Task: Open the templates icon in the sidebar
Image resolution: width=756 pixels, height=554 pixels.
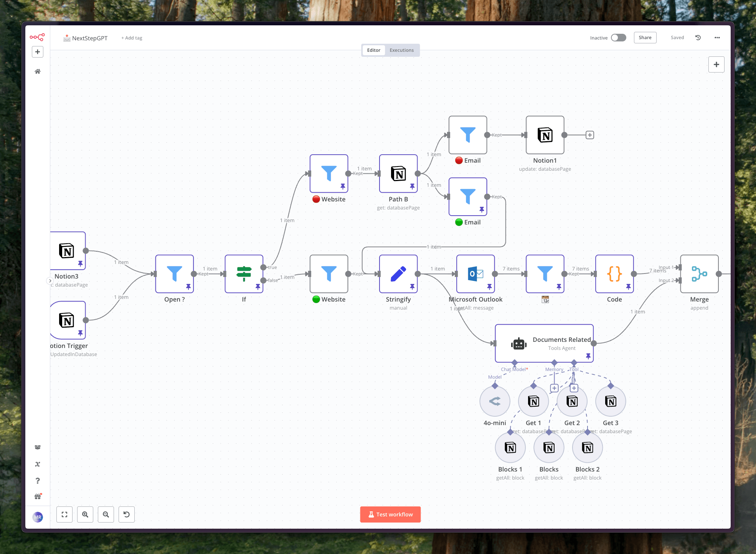Action: click(x=38, y=447)
